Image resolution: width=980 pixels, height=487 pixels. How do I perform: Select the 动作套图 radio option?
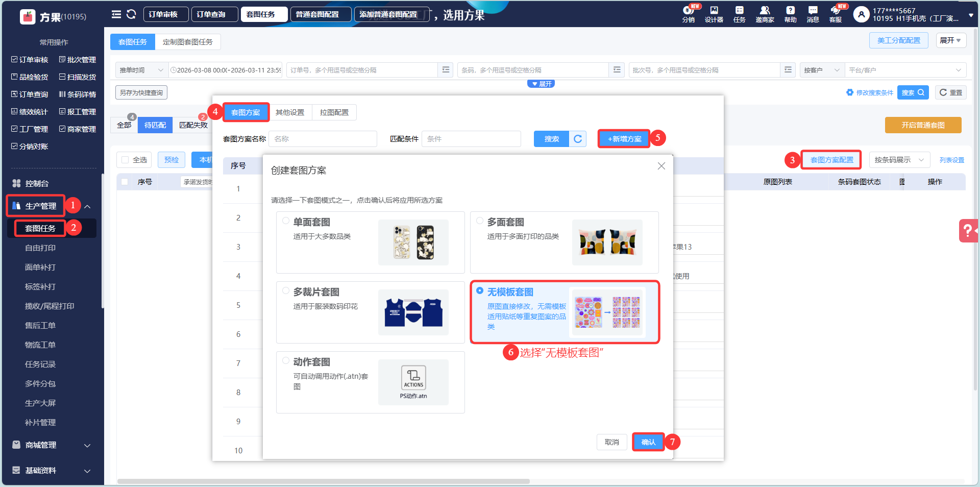click(x=286, y=360)
